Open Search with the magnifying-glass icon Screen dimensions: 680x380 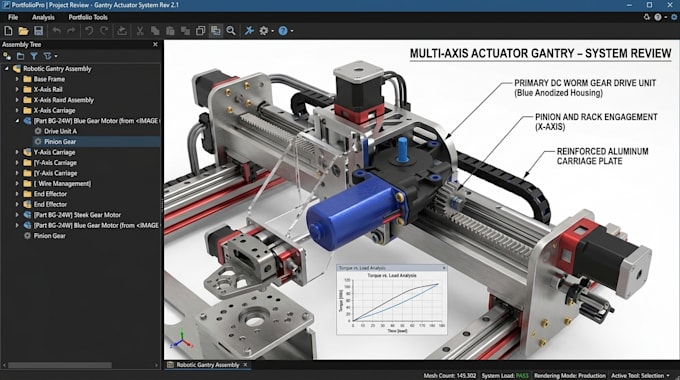coord(231,31)
